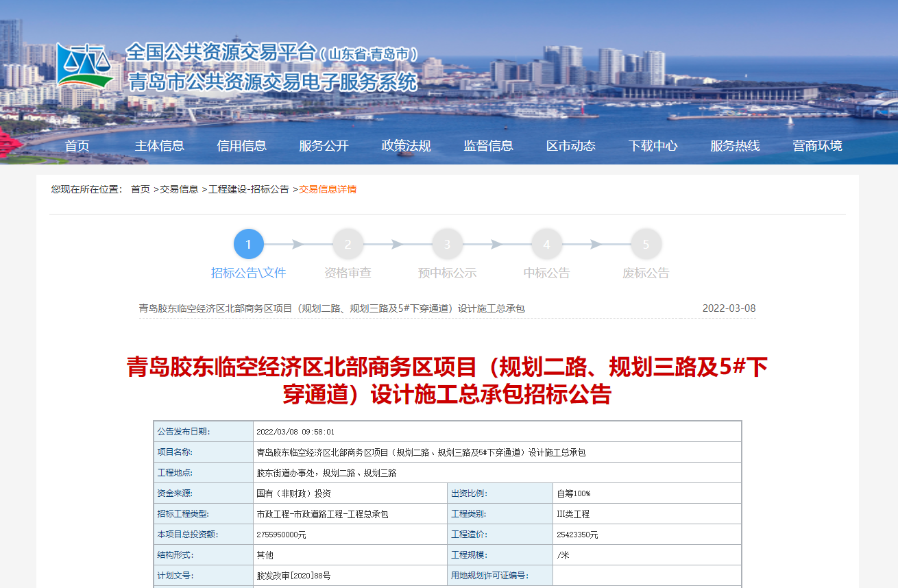Screen dimensions: 898x588
Task: Open the 服务热线 menu item
Action: point(736,146)
